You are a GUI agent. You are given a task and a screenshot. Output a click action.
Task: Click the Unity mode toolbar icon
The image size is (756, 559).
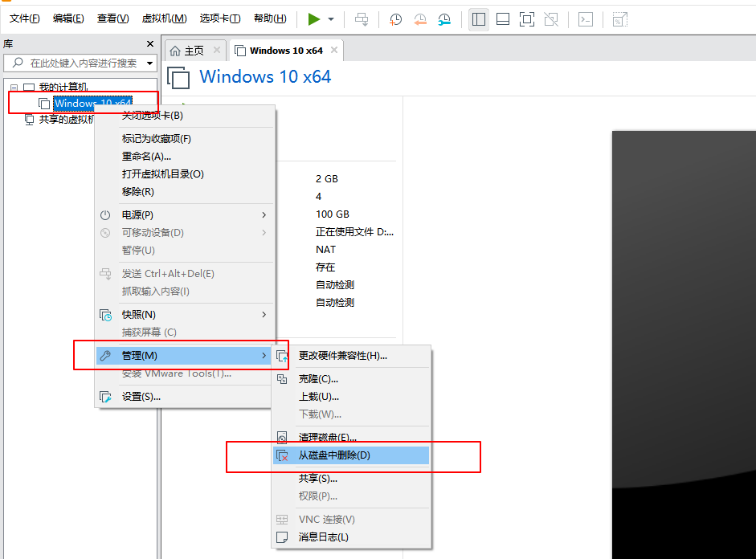(551, 19)
